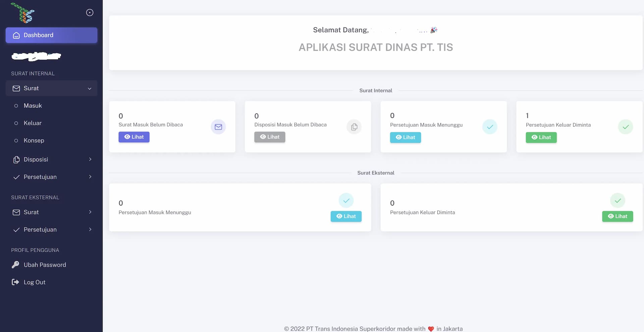The image size is (644, 332).
Task: Click the Surat Masuk Belum Dibaca label
Action: (x=151, y=125)
